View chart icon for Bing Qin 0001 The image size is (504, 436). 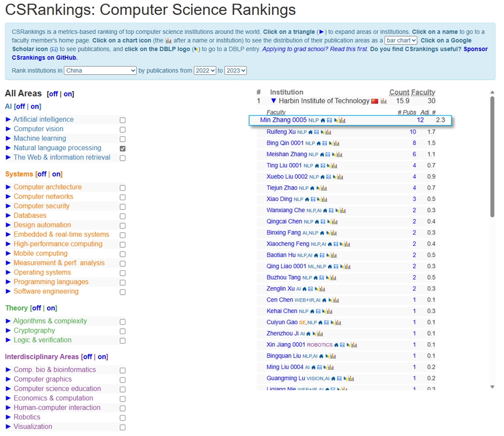(x=336, y=144)
